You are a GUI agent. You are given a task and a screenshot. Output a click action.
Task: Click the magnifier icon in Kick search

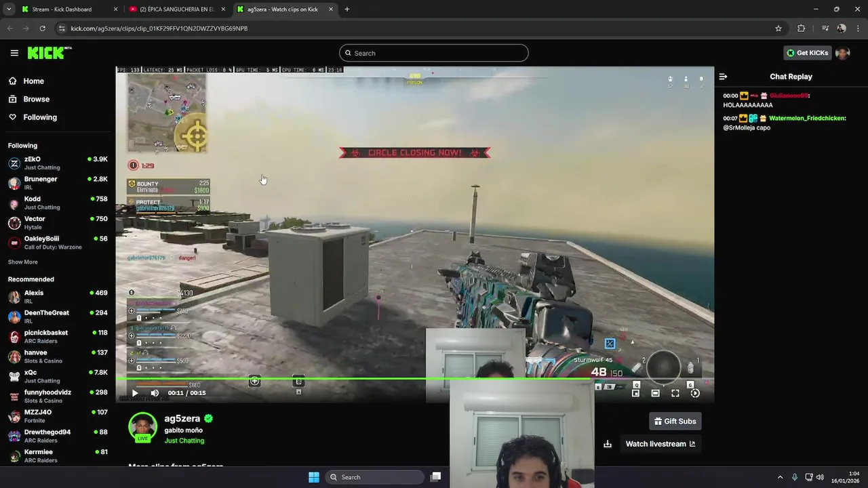pos(348,53)
